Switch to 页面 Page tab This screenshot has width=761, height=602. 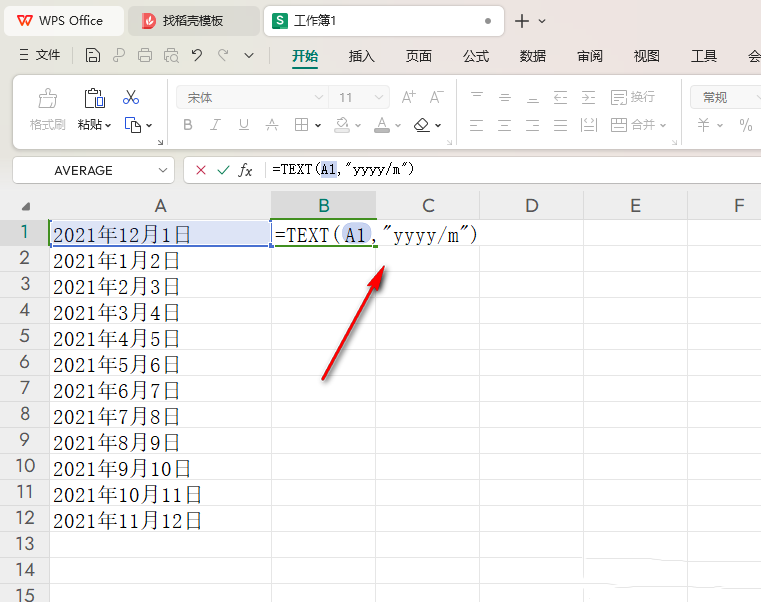[419, 56]
